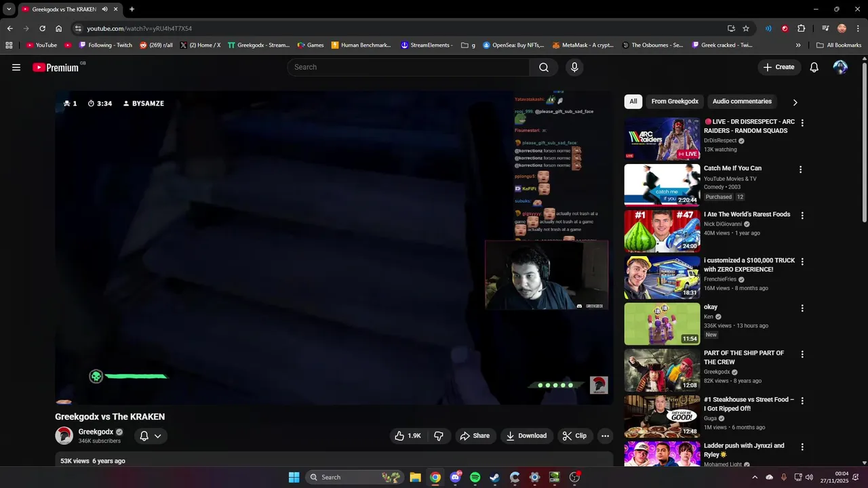Screen dimensions: 868x488
Task: Open the account avatar menu
Action: 840,67
